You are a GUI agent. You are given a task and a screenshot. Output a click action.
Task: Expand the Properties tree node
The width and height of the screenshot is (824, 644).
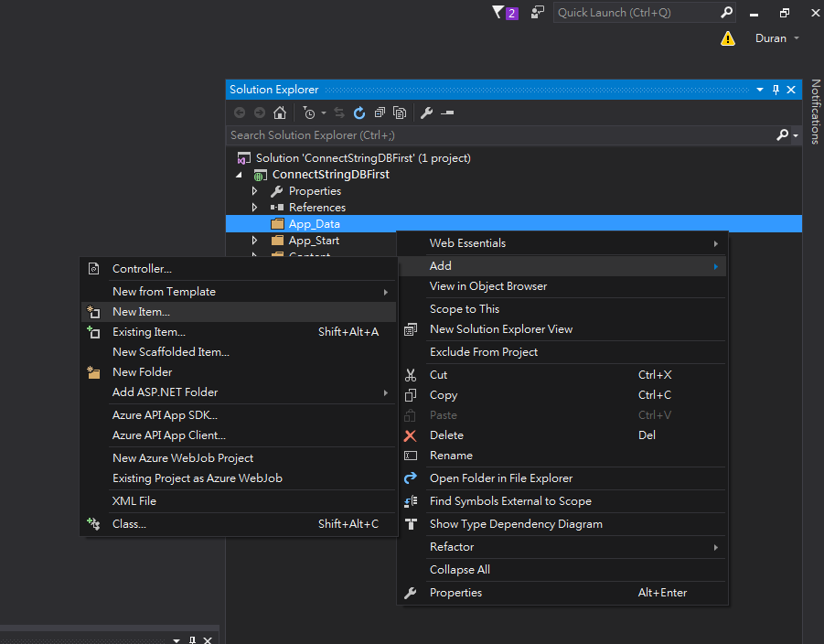pyautogui.click(x=255, y=191)
